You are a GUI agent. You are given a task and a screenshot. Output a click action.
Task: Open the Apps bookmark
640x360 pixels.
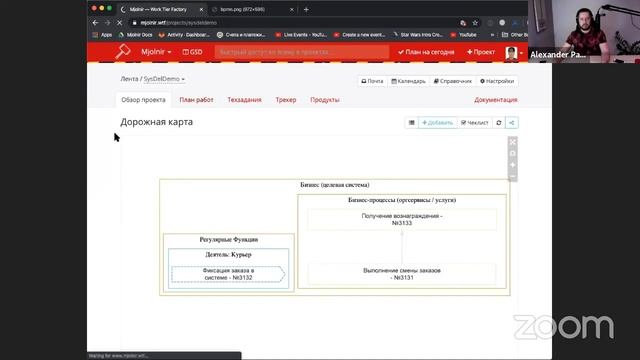point(102,35)
